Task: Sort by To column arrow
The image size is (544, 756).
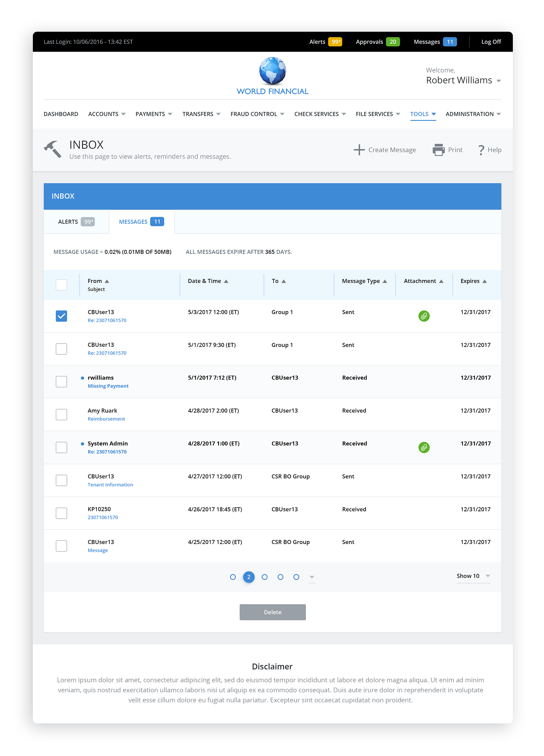Action: tap(283, 281)
